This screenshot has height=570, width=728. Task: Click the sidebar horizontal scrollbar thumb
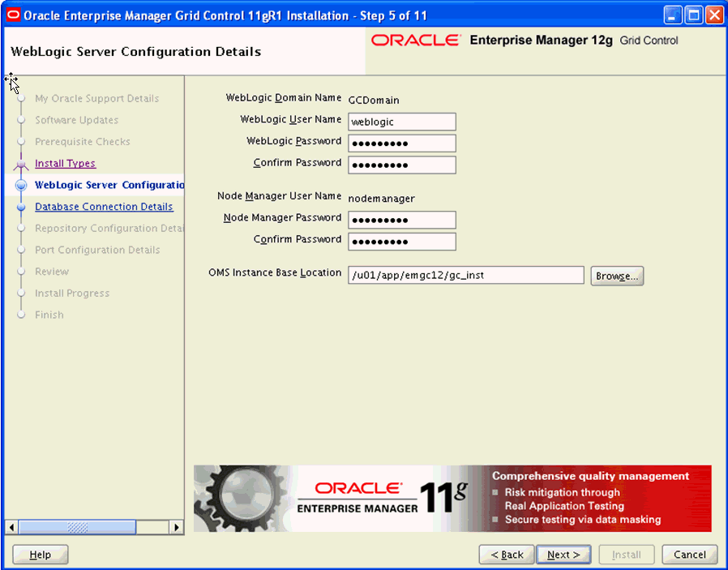tap(77, 527)
